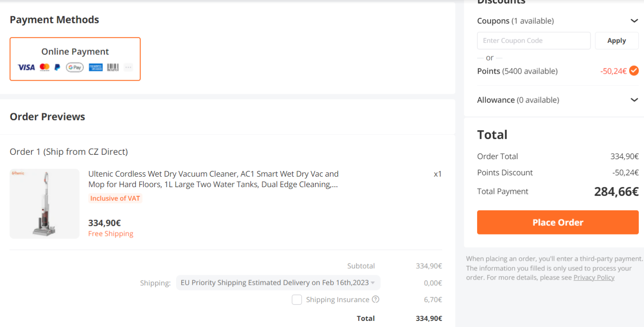The image size is (644, 327).
Task: Open the Privacy Policy link
Action: pyautogui.click(x=594, y=277)
